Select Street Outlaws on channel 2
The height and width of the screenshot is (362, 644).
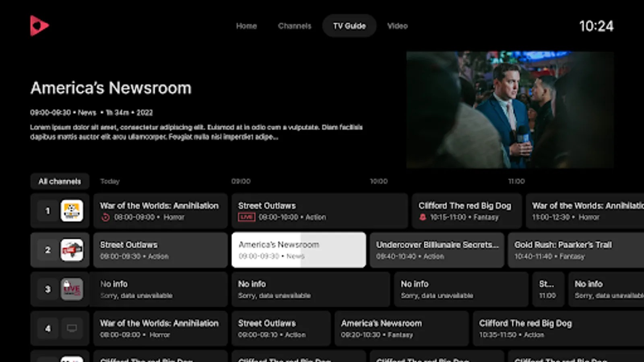pyautogui.click(x=161, y=250)
